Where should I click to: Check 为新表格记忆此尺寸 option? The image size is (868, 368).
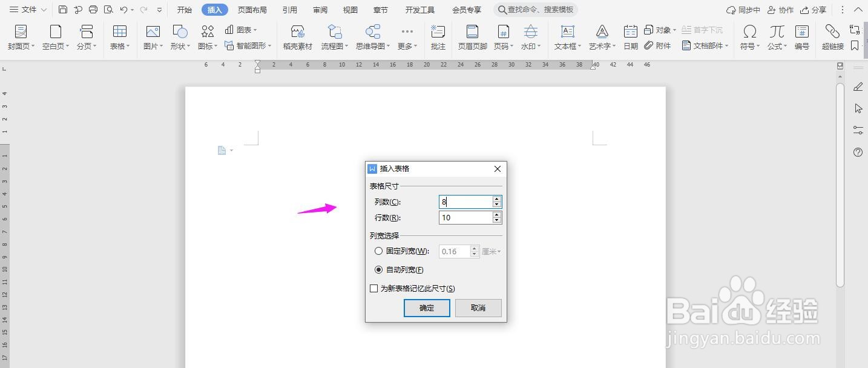[x=373, y=288]
